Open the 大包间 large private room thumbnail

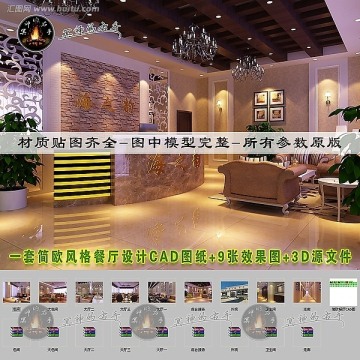point(53,292)
